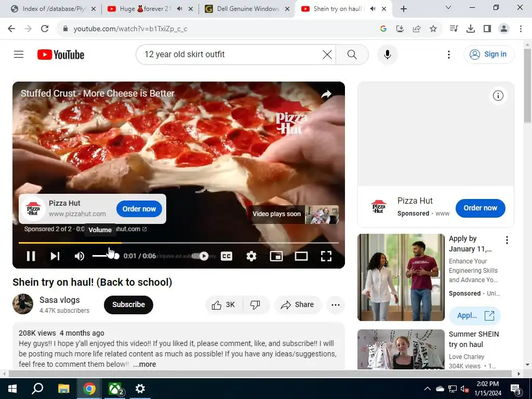
Task: Clear the search box text
Action: point(327,54)
